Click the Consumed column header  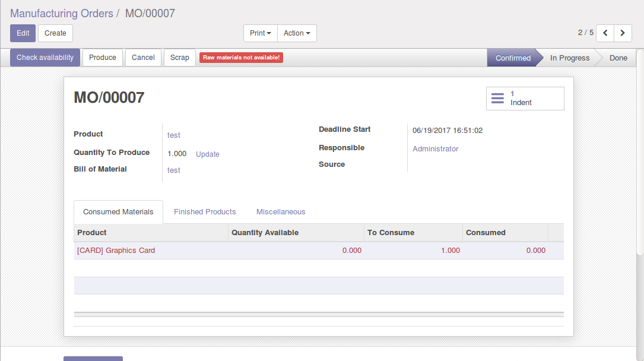(x=505, y=232)
